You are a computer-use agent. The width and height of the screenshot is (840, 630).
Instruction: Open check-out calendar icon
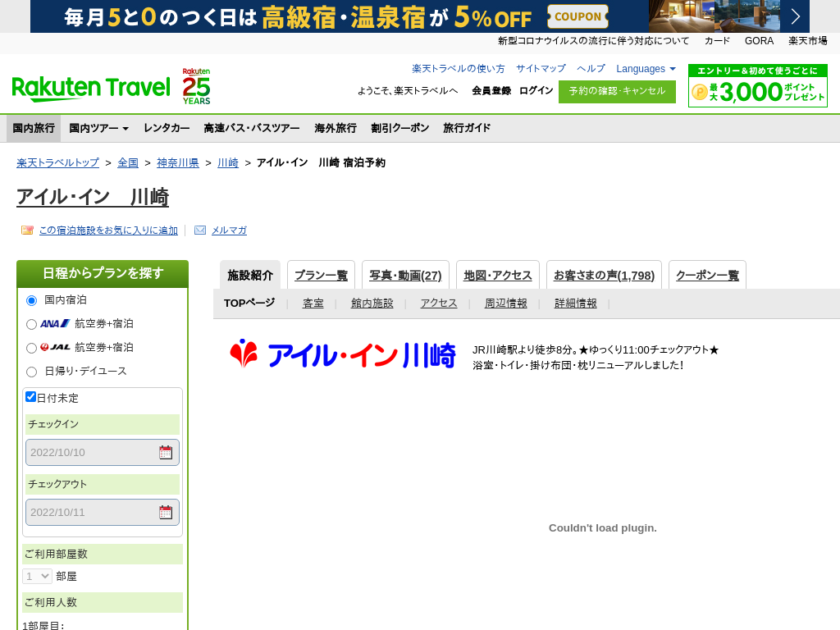point(166,513)
